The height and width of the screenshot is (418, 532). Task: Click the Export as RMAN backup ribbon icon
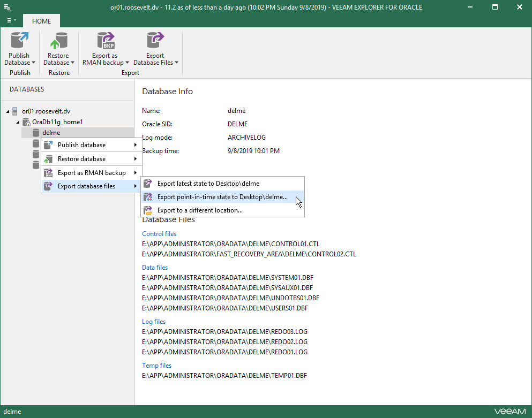tap(105, 41)
